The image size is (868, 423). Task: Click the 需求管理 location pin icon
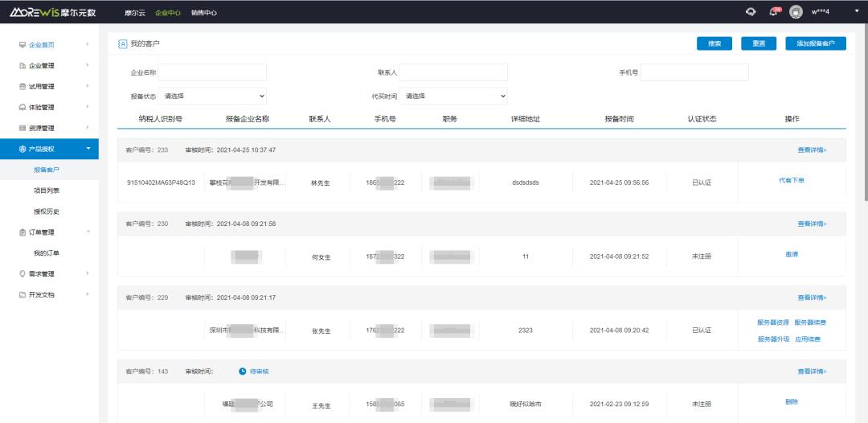[x=23, y=274]
